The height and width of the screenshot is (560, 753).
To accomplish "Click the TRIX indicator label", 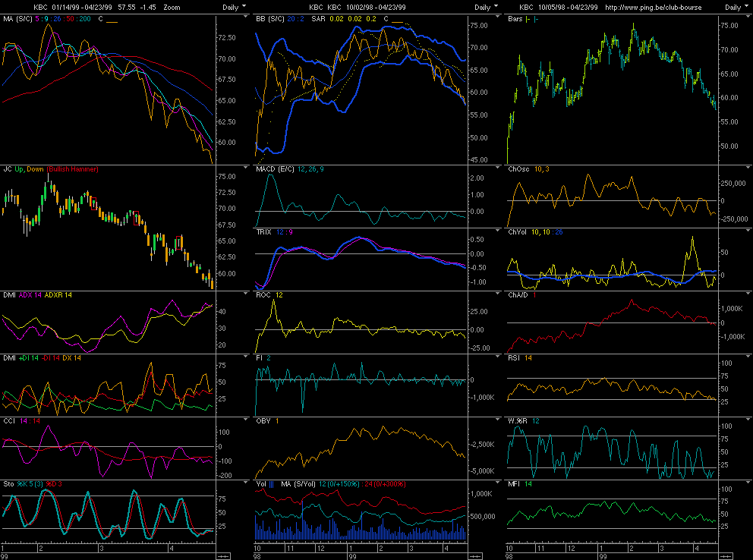I will click(264, 232).
